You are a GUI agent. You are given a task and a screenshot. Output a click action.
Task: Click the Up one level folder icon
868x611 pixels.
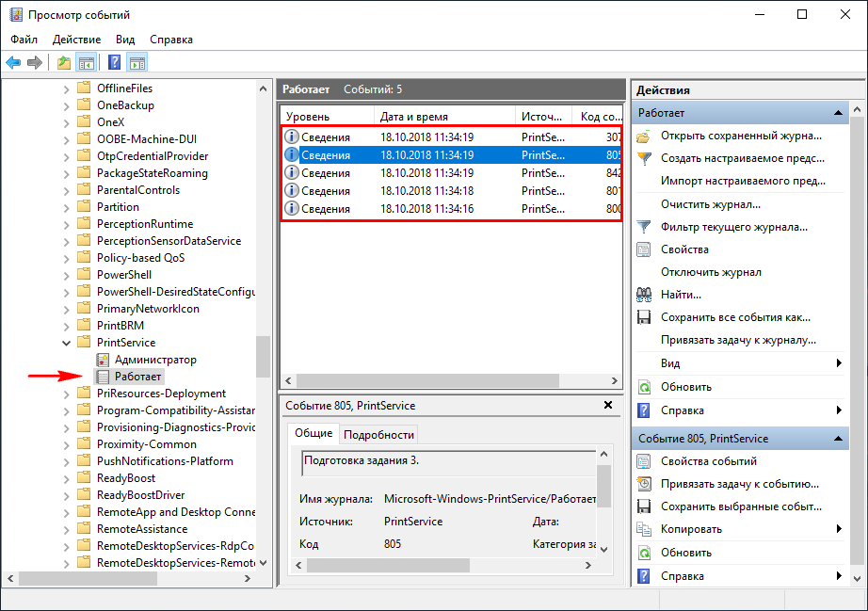pyautogui.click(x=63, y=63)
